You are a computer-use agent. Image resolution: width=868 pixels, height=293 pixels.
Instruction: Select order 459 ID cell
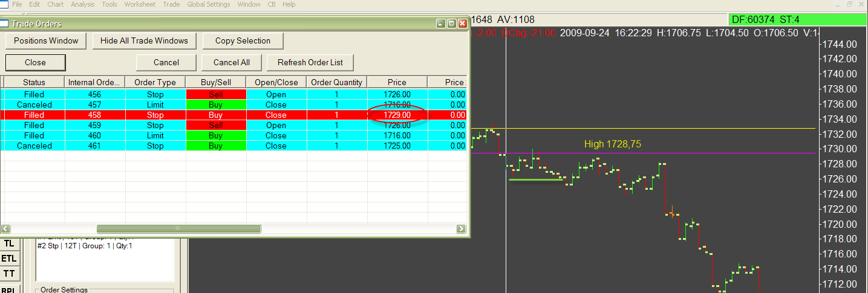coord(94,125)
